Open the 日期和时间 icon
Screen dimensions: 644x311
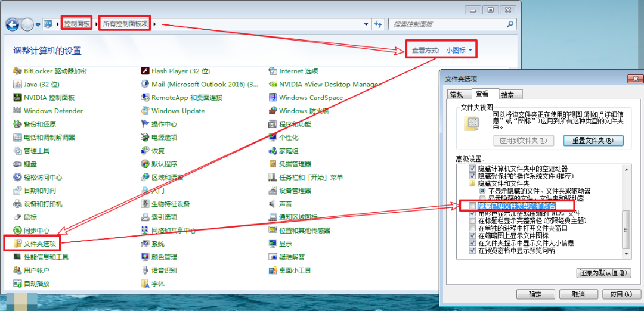[x=17, y=191]
